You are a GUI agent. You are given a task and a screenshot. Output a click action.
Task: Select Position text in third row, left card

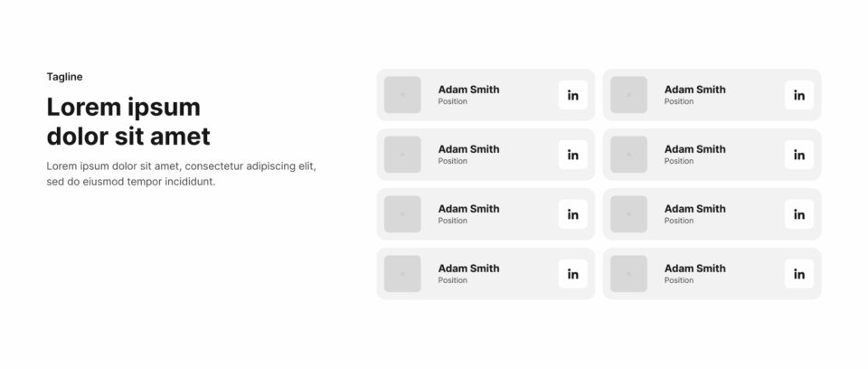[452, 221]
